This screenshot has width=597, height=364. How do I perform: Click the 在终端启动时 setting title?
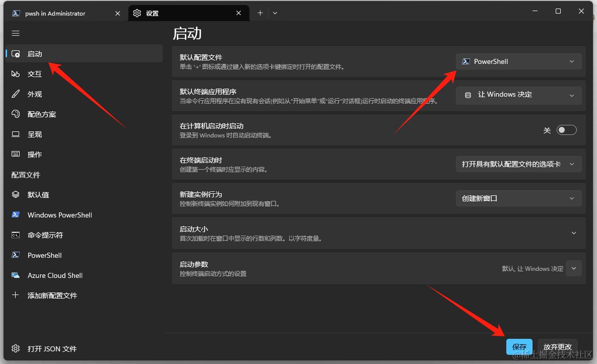coord(201,160)
